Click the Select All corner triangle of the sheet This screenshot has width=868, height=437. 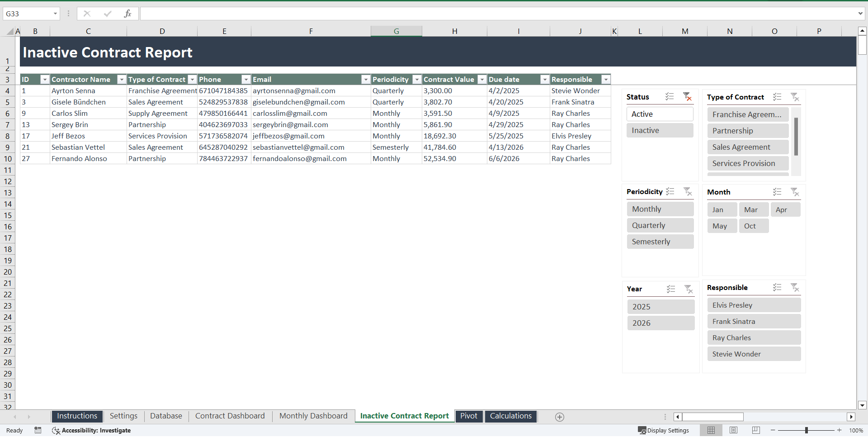[x=9, y=31]
